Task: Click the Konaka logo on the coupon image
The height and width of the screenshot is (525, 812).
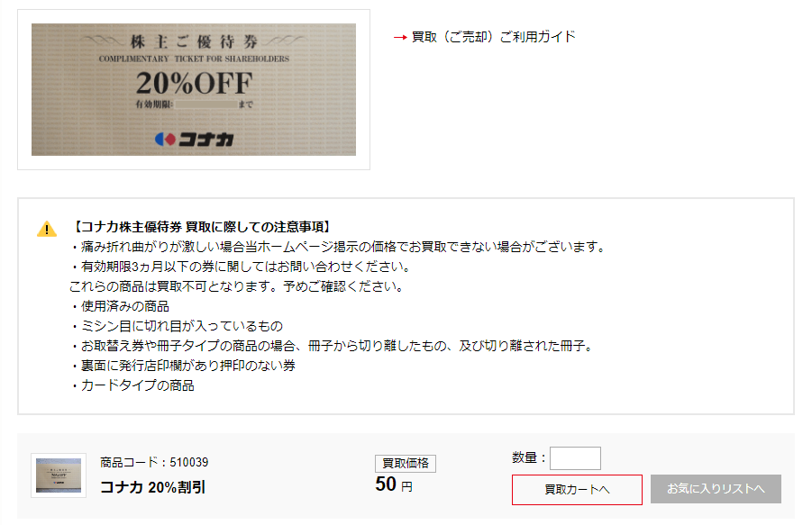Action: (194, 140)
